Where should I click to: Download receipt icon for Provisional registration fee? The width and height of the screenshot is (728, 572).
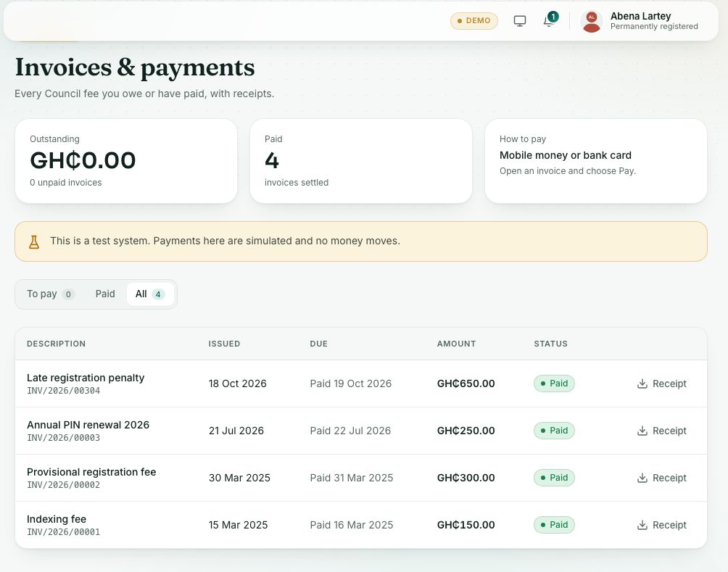pyautogui.click(x=642, y=478)
